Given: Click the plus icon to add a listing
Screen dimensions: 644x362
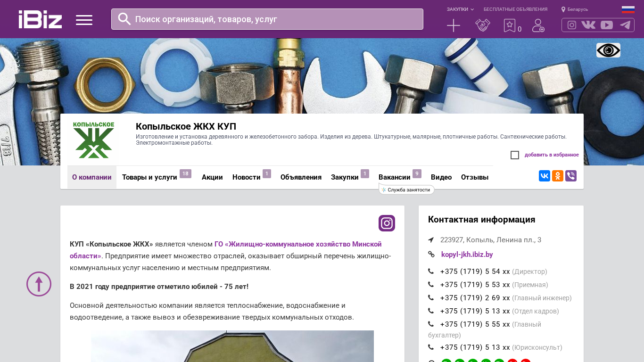Looking at the screenshot, I should click(454, 25).
